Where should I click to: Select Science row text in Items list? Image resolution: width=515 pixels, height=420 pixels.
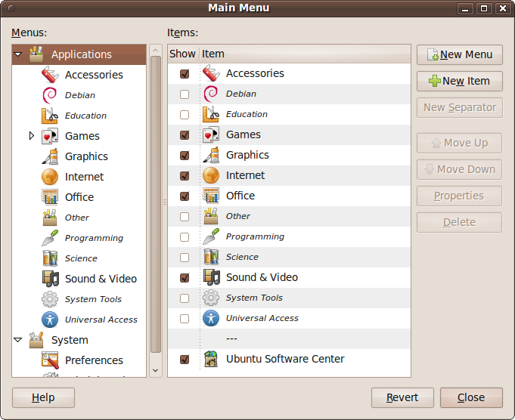coord(242,257)
